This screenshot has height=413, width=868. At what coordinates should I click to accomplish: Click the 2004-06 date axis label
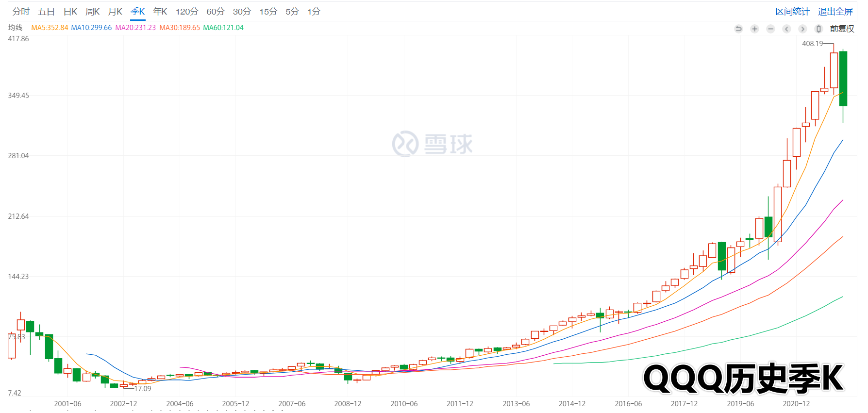pyautogui.click(x=180, y=404)
